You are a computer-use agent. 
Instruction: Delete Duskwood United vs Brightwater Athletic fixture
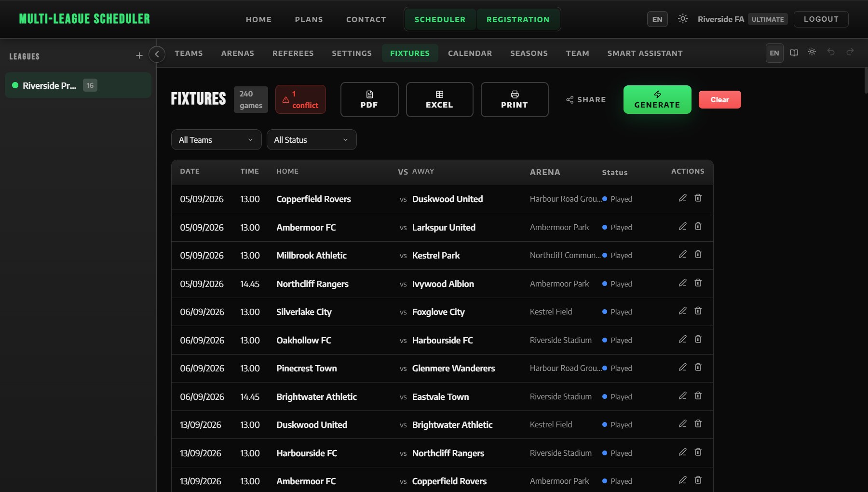click(698, 424)
